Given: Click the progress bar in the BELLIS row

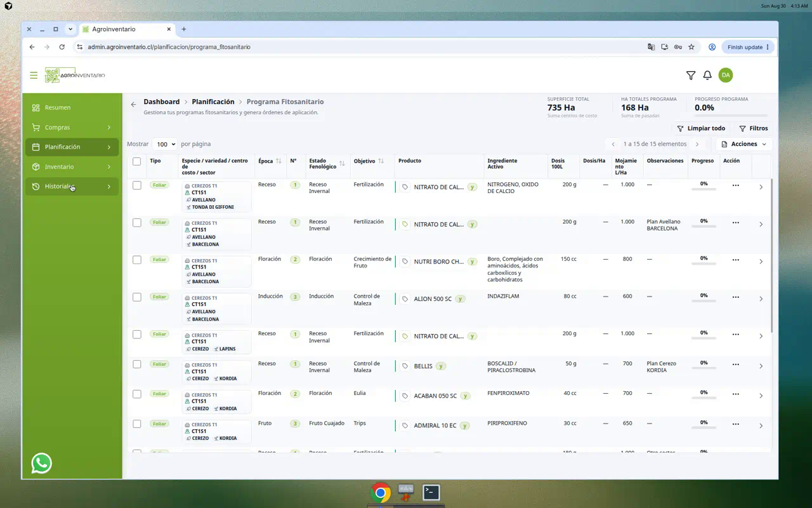Looking at the screenshot, I should 704,368.
